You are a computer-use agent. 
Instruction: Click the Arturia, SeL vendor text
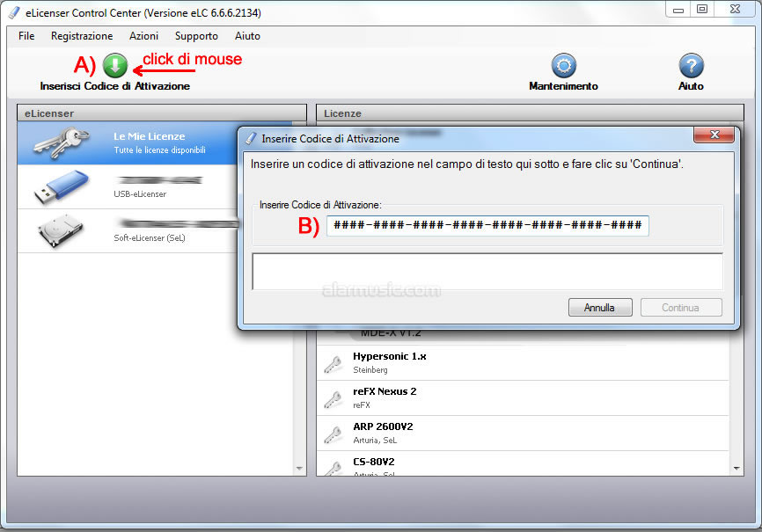click(375, 441)
